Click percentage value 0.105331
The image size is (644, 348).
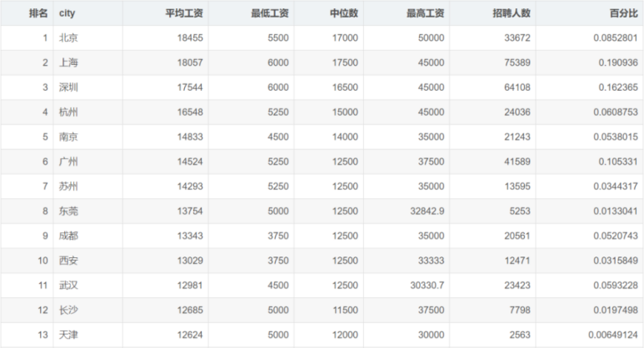[618, 162]
